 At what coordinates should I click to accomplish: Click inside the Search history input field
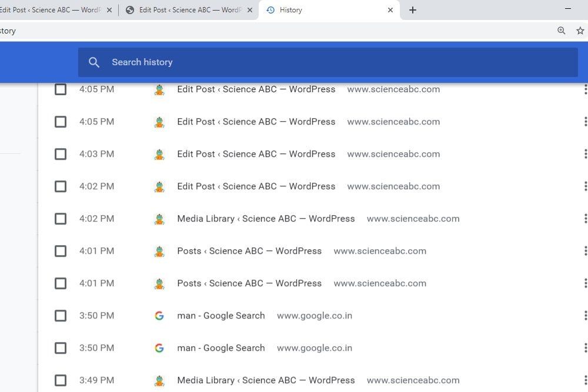(235, 62)
